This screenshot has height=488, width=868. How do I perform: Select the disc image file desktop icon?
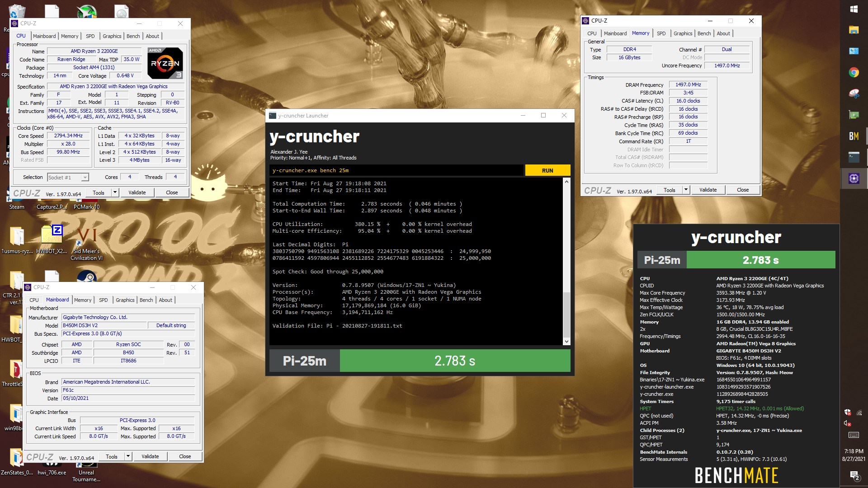click(121, 11)
